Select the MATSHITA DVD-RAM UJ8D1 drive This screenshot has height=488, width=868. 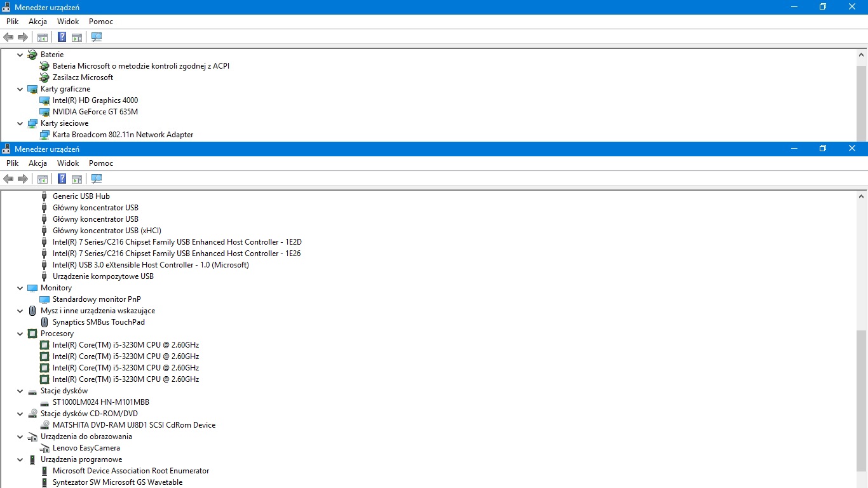(133, 425)
